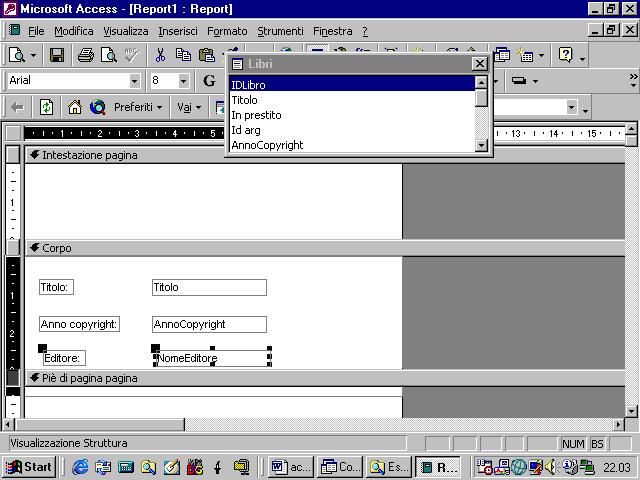The height and width of the screenshot is (480, 640).
Task: Click the two-computers network connection tray icon
Action: [x=587, y=467]
